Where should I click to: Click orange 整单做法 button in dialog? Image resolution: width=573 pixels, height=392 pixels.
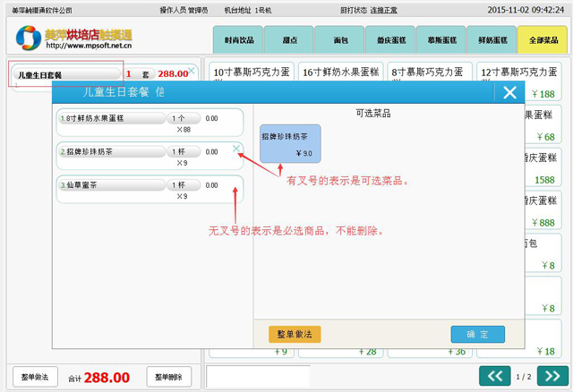pos(295,334)
